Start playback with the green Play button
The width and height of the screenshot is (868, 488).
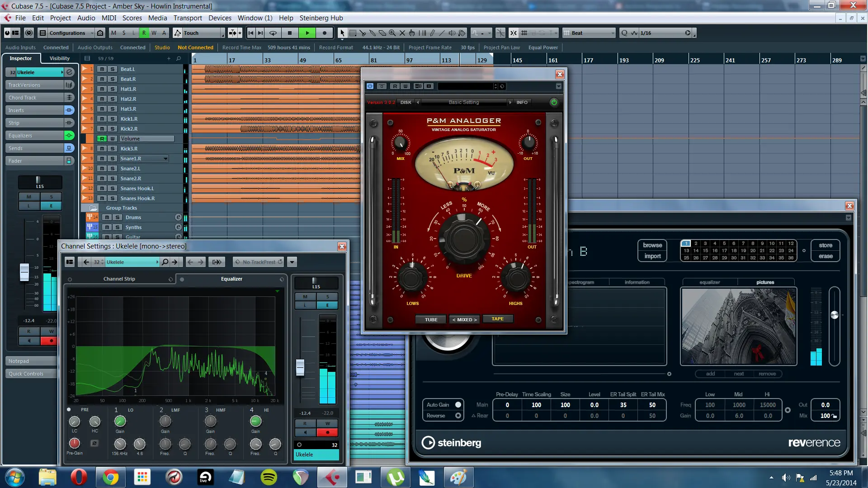click(x=307, y=33)
